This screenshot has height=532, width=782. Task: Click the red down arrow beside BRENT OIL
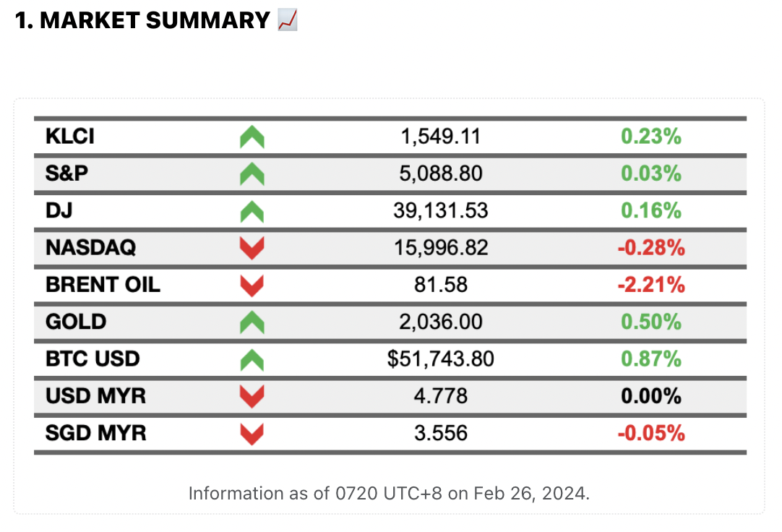click(x=252, y=286)
